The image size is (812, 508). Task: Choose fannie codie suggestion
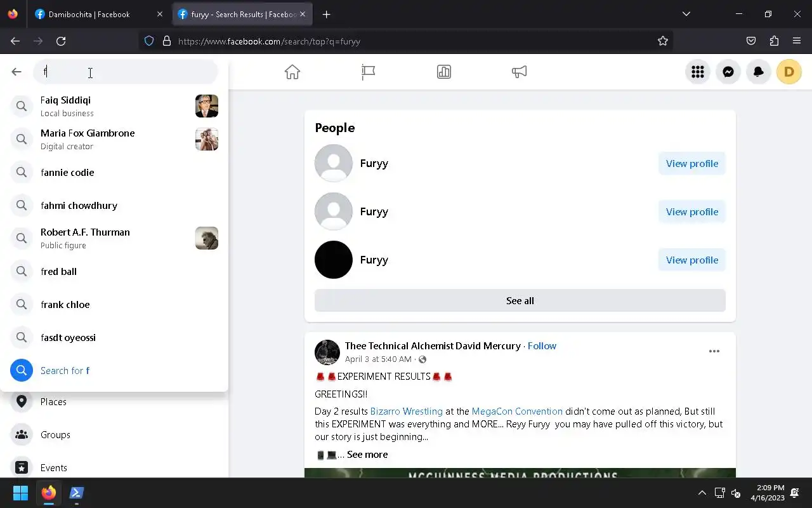pos(114,172)
